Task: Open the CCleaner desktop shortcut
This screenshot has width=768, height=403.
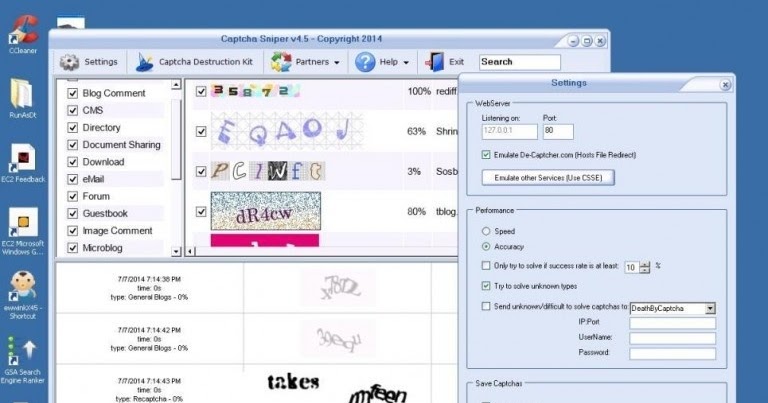Action: [x=23, y=34]
